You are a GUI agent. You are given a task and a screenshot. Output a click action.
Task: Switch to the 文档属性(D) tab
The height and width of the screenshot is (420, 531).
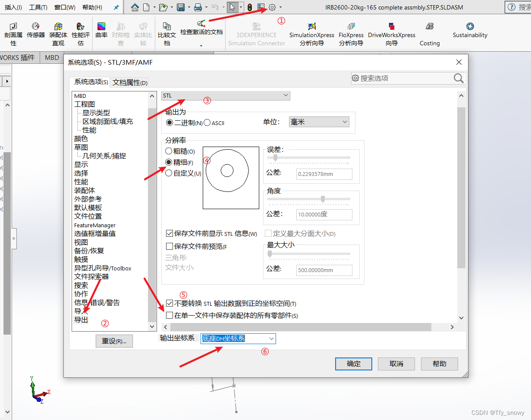(129, 82)
